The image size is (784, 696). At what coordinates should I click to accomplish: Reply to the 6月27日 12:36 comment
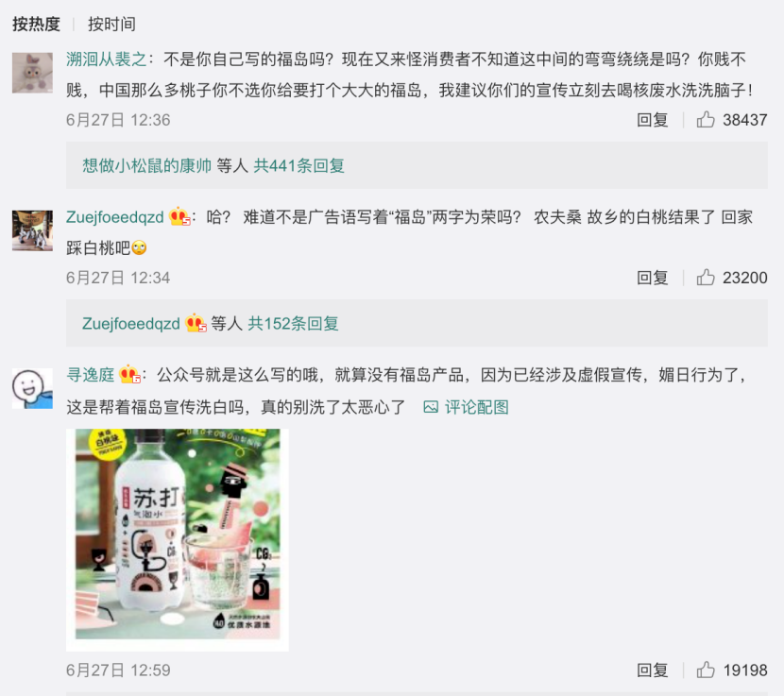pyautogui.click(x=652, y=120)
